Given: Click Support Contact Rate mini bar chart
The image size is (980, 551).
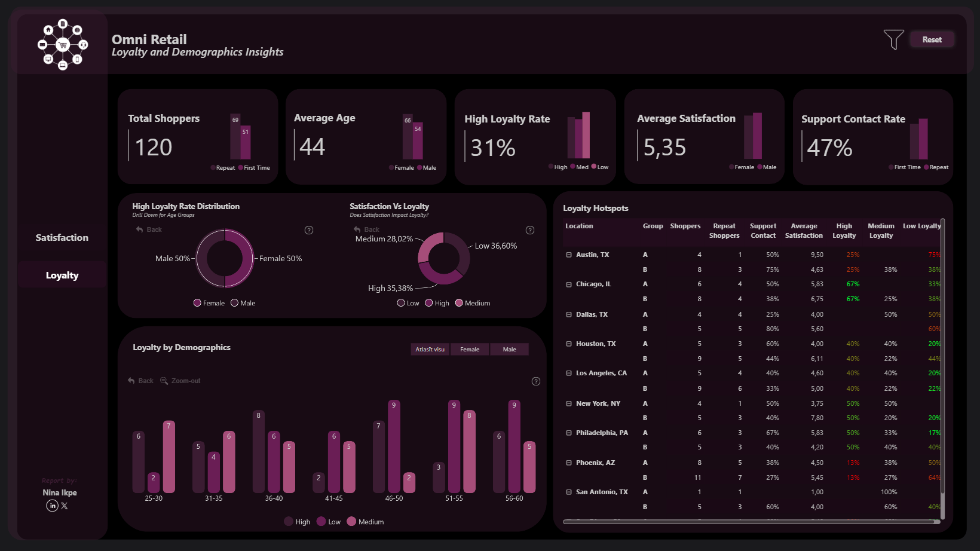Looking at the screenshot, I should (919, 139).
